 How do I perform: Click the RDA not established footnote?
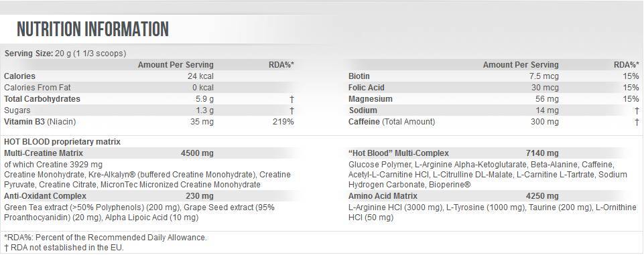64,248
